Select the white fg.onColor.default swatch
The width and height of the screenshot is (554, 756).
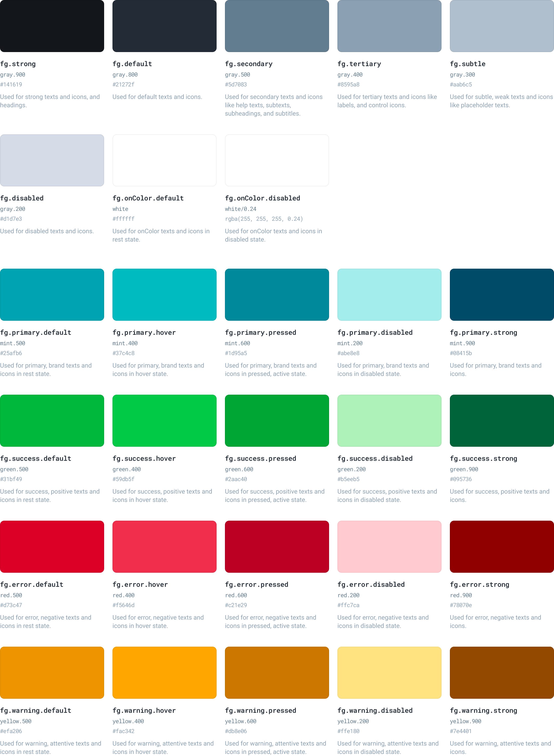pyautogui.click(x=164, y=160)
